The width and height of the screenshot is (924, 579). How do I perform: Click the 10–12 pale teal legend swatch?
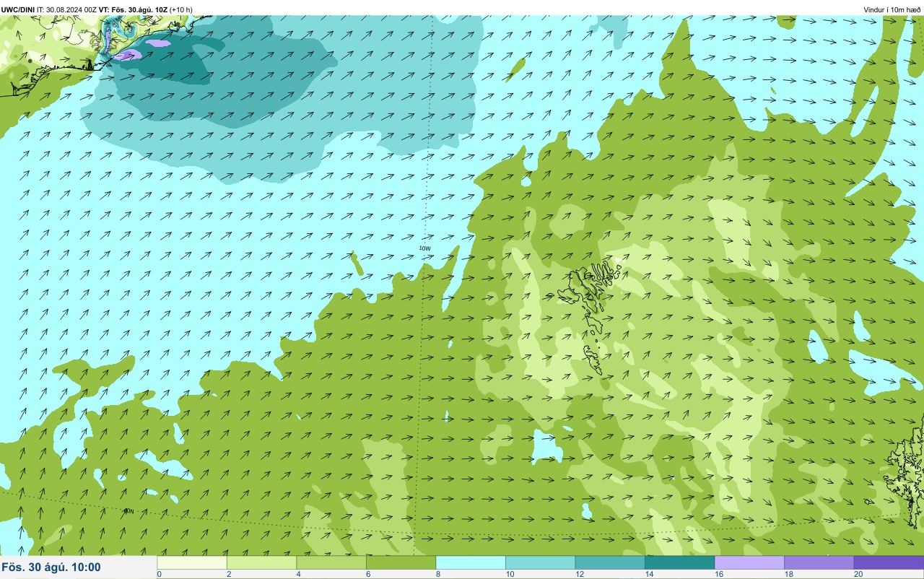[540, 562]
